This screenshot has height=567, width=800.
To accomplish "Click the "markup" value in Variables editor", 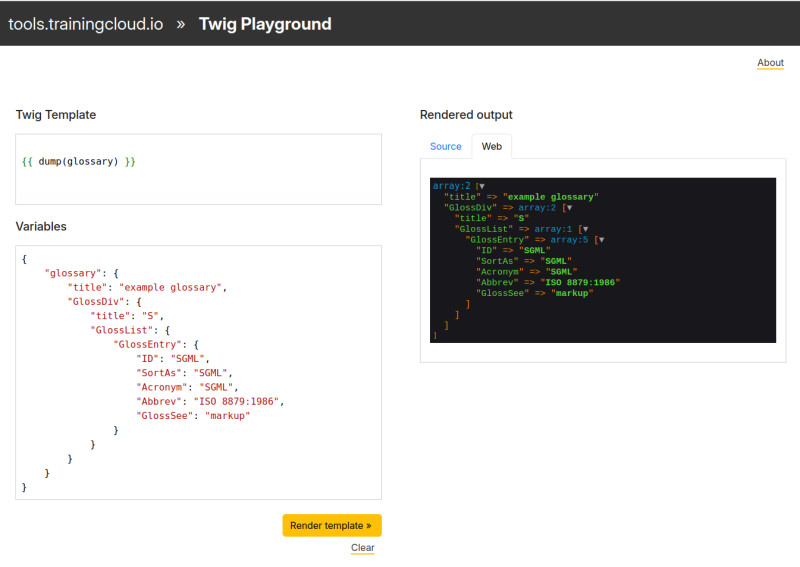I will point(227,416).
